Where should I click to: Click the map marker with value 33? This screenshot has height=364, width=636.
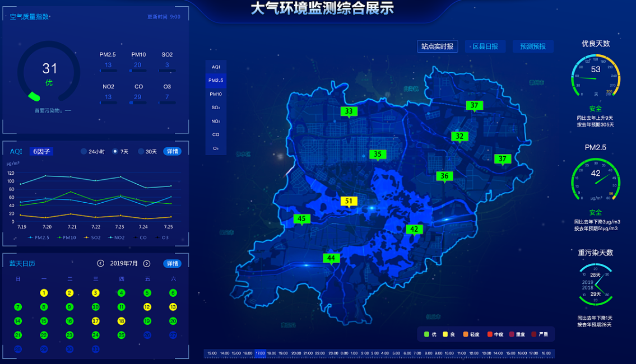[349, 111]
